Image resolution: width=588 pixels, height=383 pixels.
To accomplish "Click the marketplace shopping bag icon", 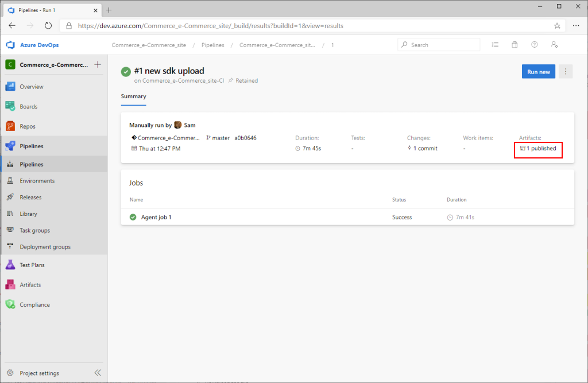I will (x=514, y=45).
